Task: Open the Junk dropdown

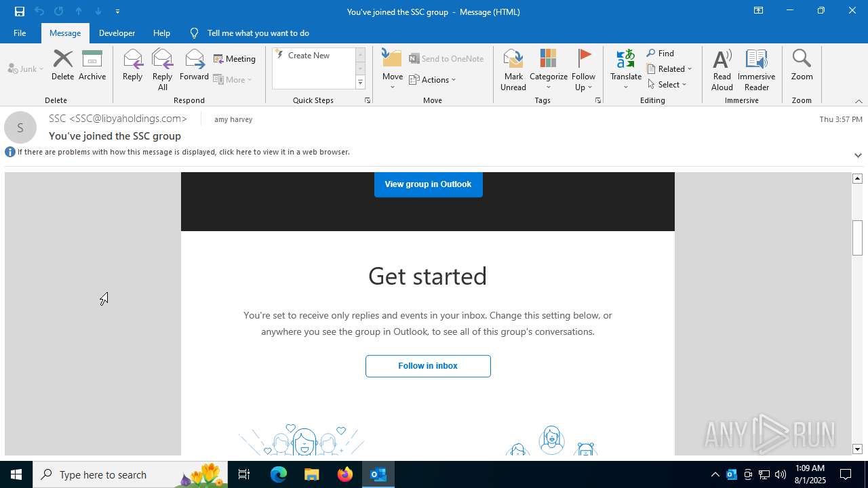Action: coord(26,68)
